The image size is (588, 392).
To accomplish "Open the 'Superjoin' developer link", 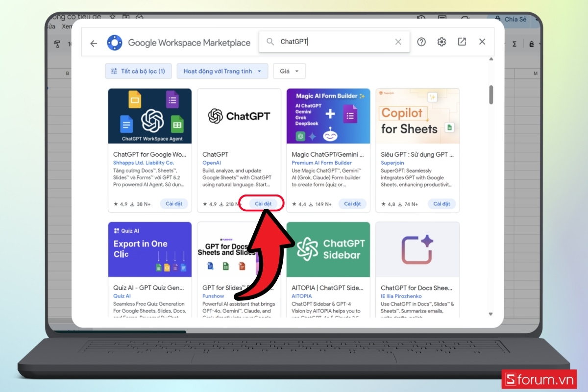I will coord(393,163).
